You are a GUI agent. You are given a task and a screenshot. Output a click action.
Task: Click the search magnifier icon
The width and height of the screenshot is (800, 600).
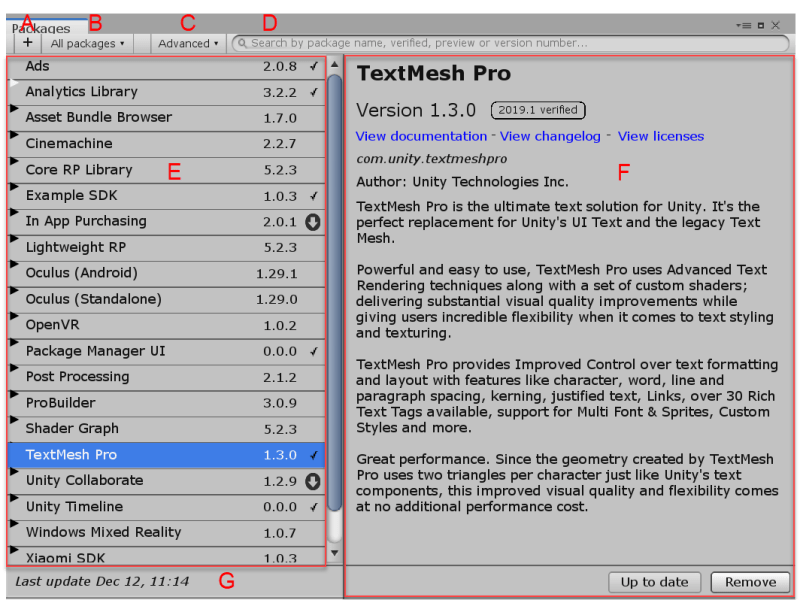point(241,43)
